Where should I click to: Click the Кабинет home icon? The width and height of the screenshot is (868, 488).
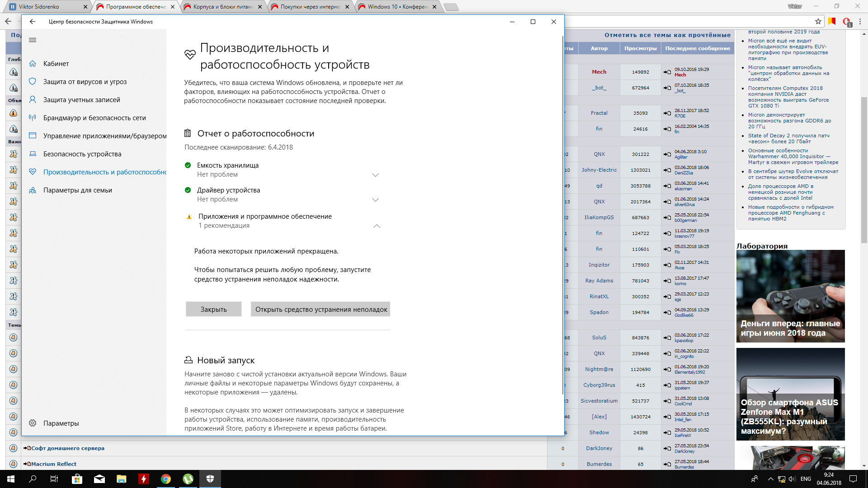33,64
